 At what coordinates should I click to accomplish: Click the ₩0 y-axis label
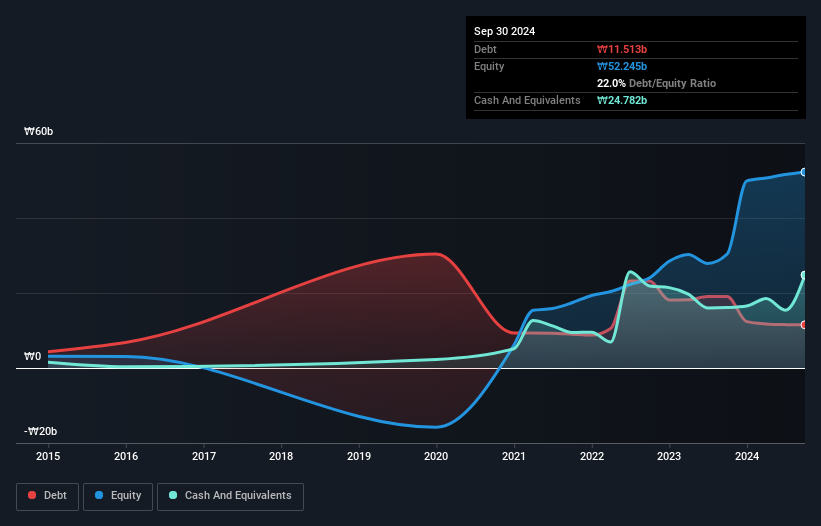(32, 356)
